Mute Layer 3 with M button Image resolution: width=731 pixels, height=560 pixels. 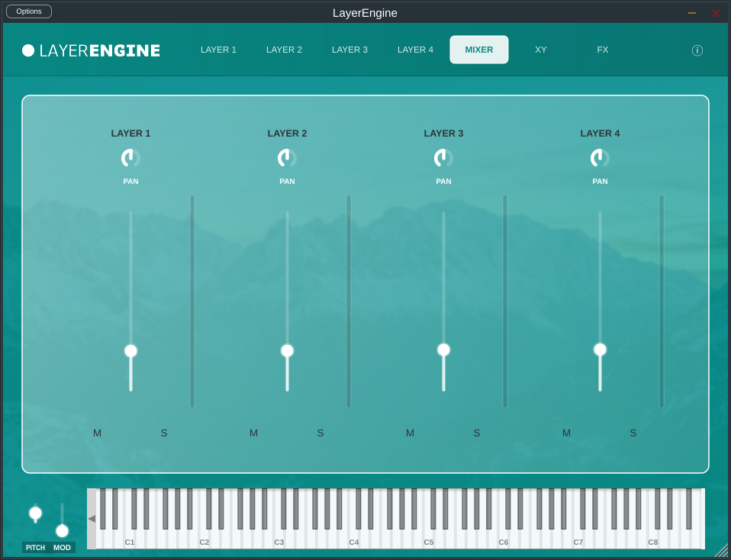click(410, 433)
